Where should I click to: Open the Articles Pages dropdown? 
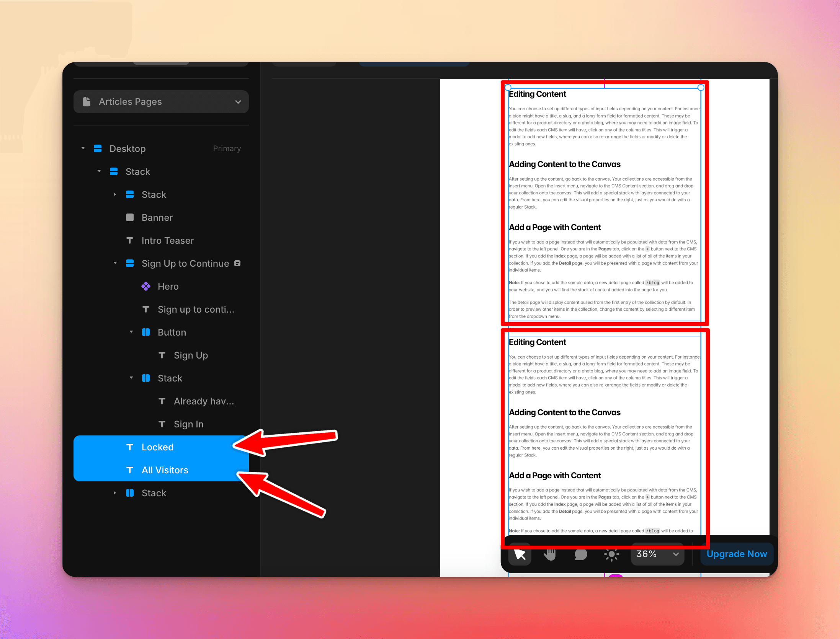161,102
